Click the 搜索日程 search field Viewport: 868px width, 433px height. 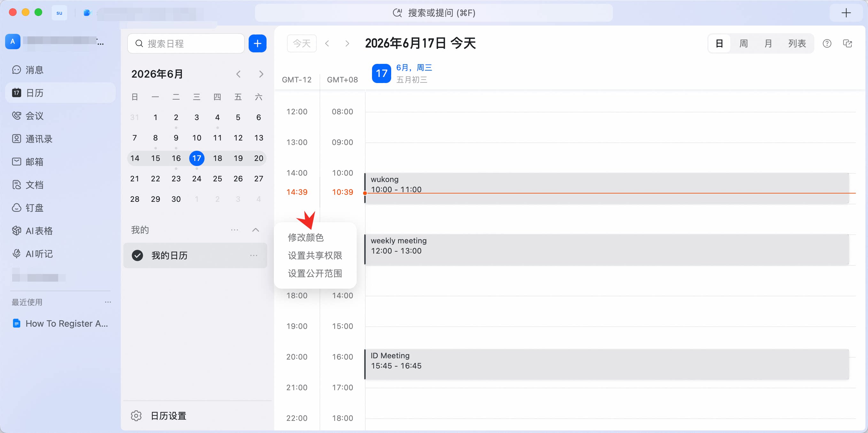pos(186,43)
